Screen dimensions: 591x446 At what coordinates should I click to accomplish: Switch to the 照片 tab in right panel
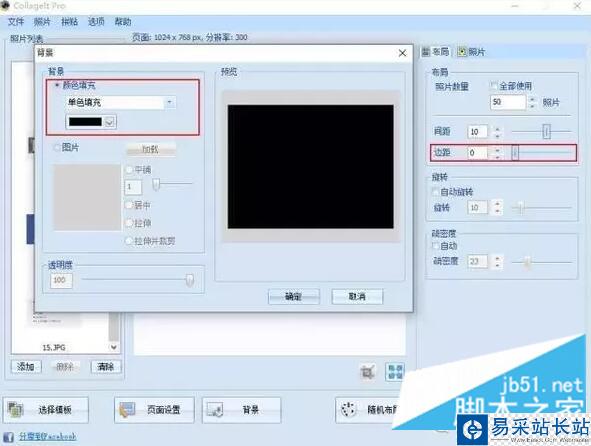[x=471, y=52]
